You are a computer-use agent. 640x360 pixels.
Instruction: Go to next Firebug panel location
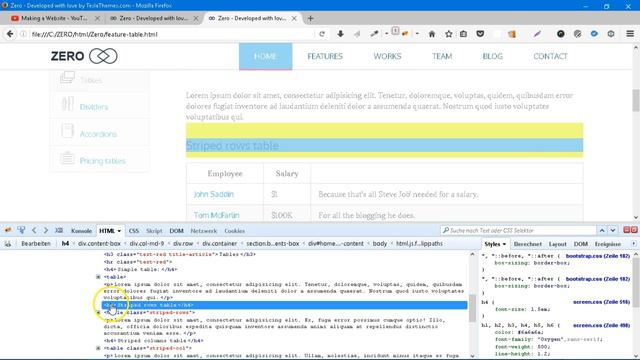[x=46, y=231]
